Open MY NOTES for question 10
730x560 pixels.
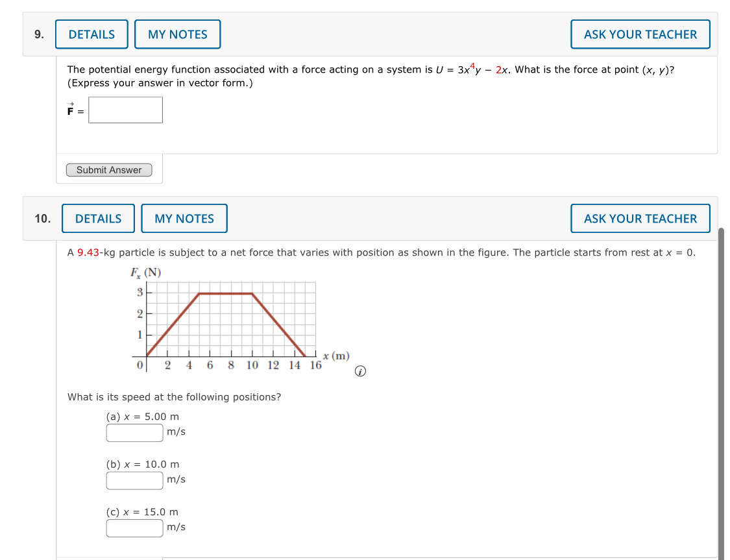click(184, 218)
